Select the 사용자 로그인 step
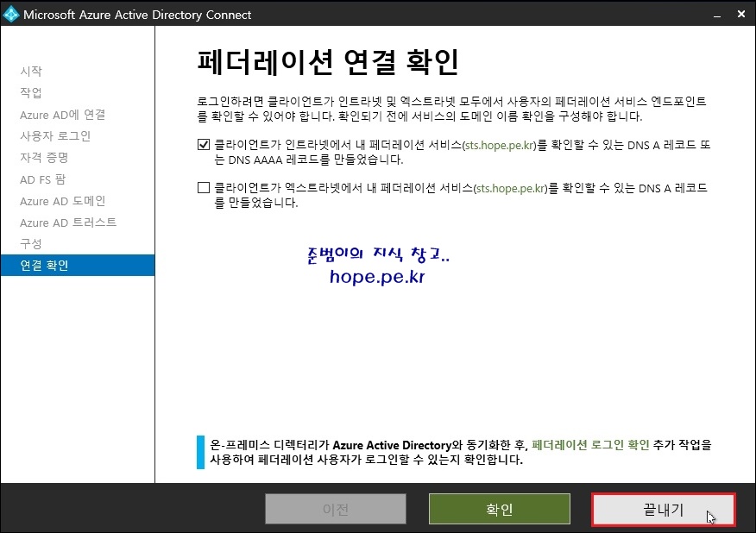Viewport: 756px width, 533px height. click(x=55, y=136)
